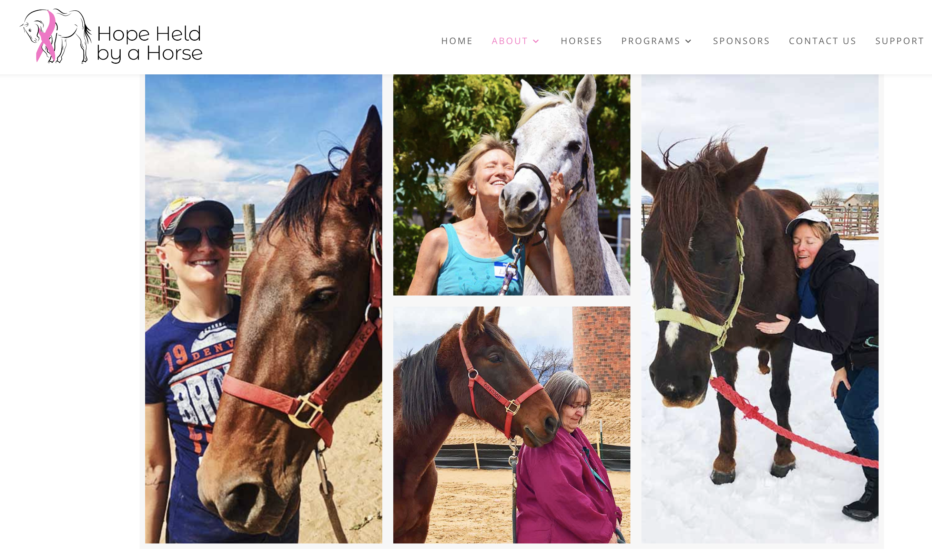Select the Support nav link
Screen dimensions: 932x560
point(900,41)
